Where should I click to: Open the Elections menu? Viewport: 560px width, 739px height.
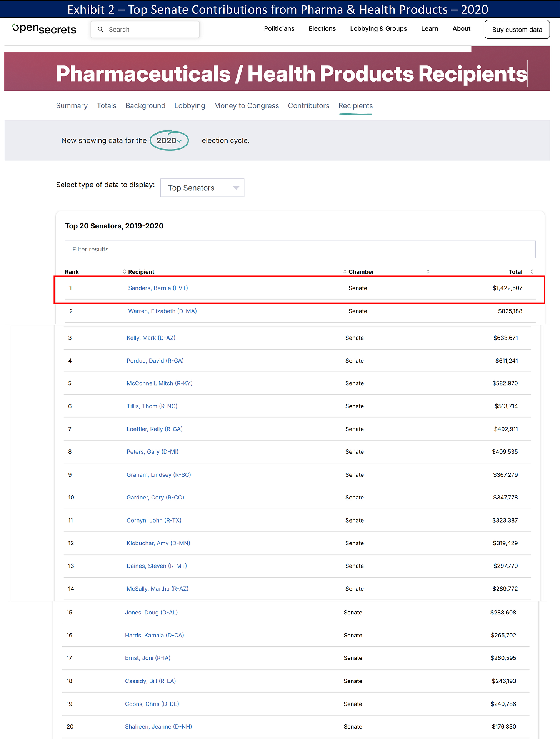[322, 29]
